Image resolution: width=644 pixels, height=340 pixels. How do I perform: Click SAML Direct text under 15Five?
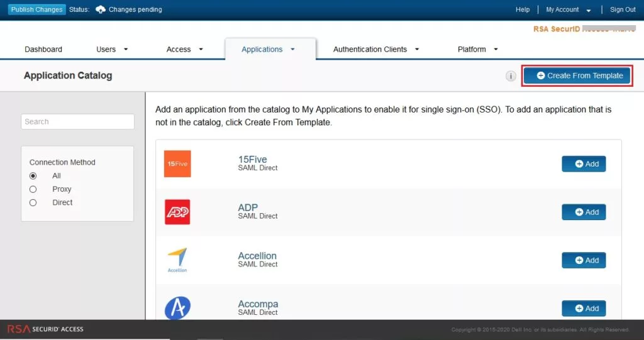pos(258,168)
